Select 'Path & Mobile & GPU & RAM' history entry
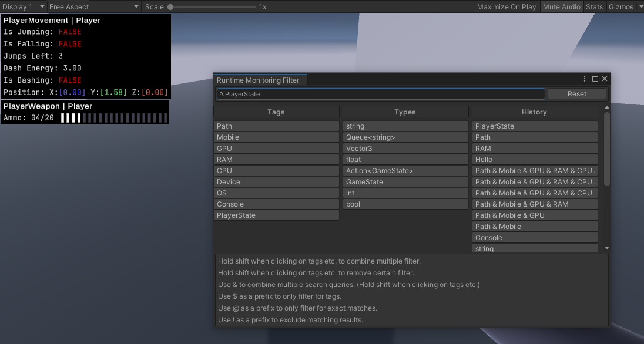Image resolution: width=644 pixels, height=344 pixels. 535,204
